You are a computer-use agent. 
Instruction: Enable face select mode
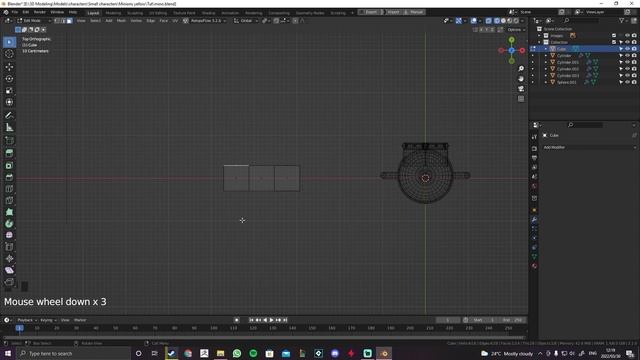[x=69, y=20]
